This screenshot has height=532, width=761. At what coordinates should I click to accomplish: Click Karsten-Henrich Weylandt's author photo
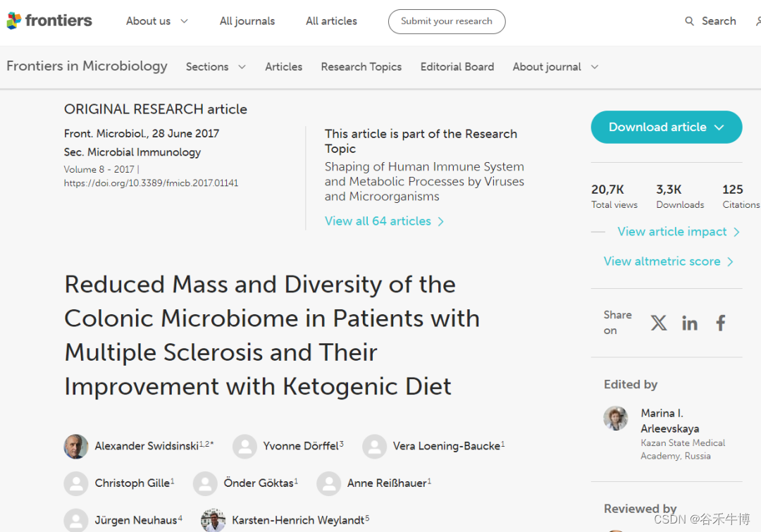click(x=213, y=520)
